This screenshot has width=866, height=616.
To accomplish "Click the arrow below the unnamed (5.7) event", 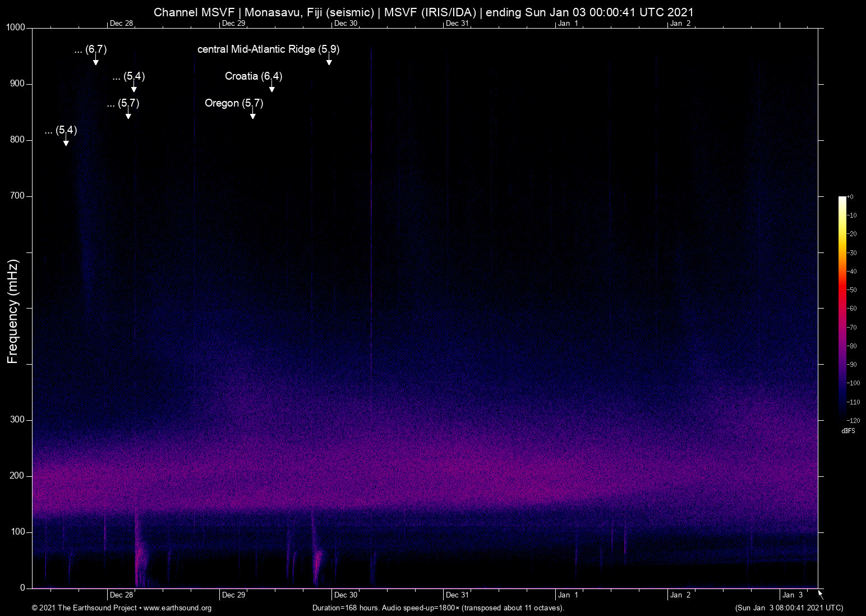I will coord(128,115).
